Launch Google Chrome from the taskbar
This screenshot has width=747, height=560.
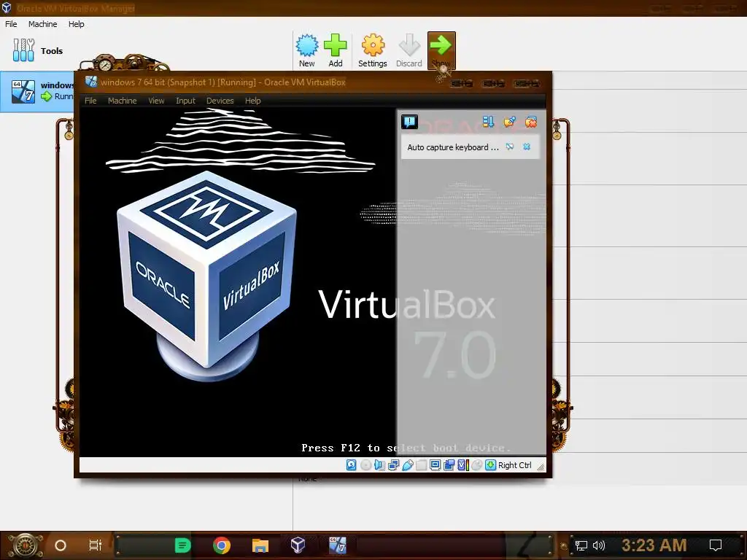222,545
